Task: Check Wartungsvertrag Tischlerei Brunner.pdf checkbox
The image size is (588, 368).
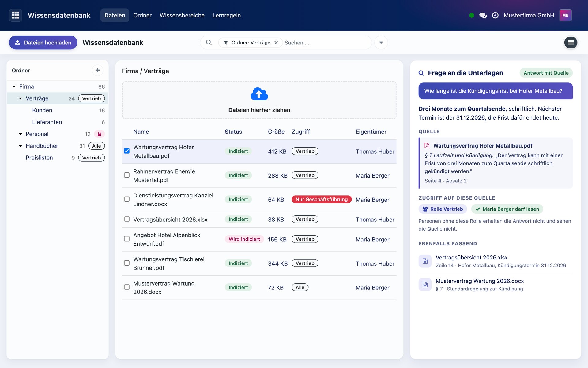Action: [x=127, y=263]
